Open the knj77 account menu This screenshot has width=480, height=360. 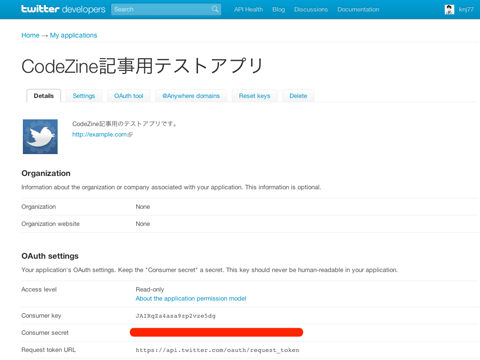pos(466,9)
